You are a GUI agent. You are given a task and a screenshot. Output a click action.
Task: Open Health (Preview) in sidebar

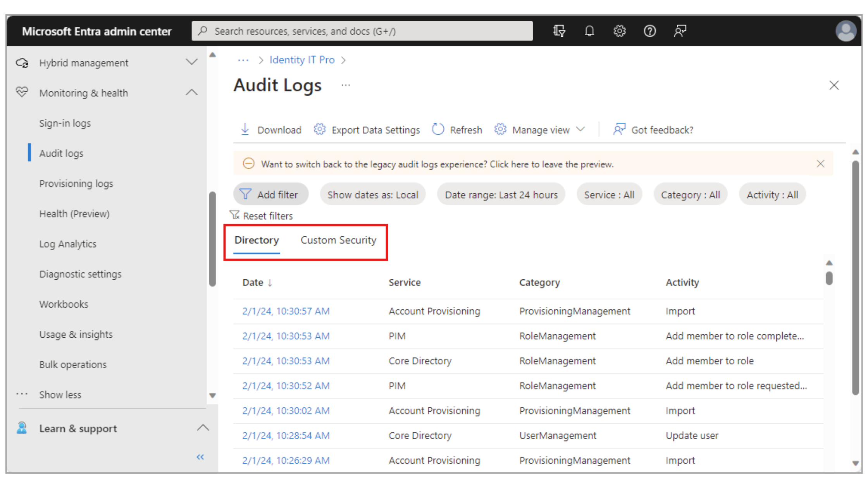click(x=74, y=214)
